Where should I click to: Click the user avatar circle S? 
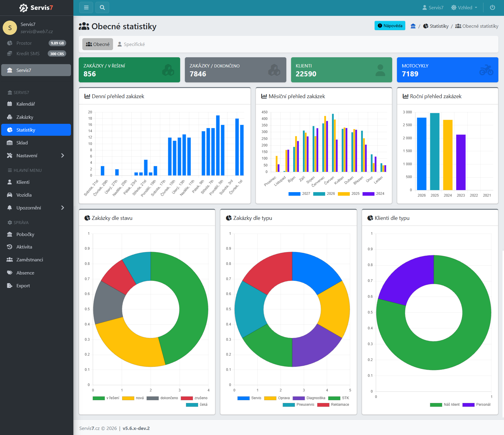coord(10,28)
